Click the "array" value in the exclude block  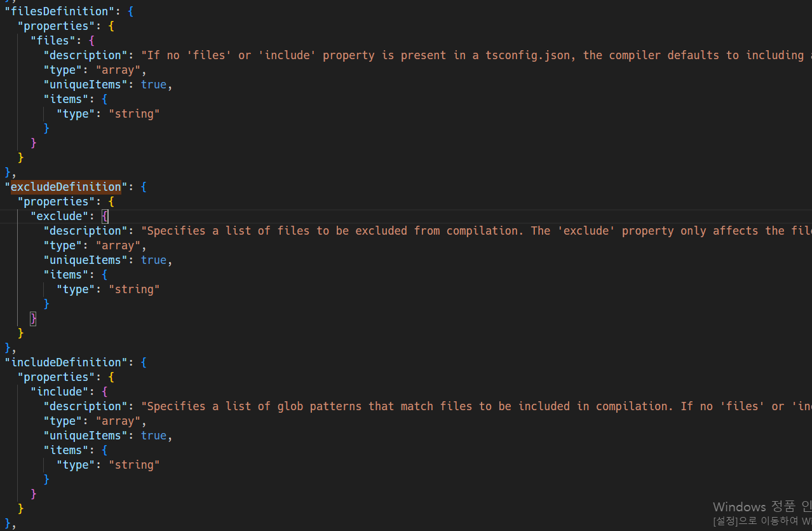[x=118, y=245]
